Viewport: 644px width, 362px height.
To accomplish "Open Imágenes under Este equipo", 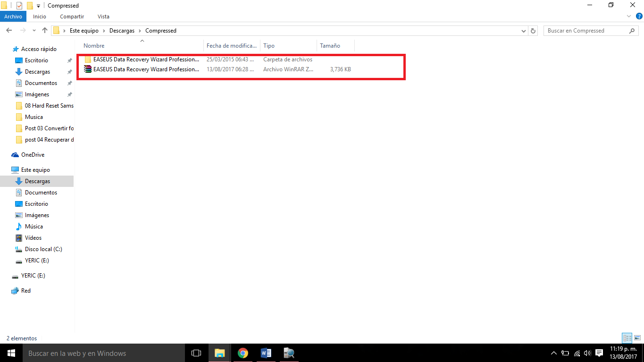I will tap(37, 215).
